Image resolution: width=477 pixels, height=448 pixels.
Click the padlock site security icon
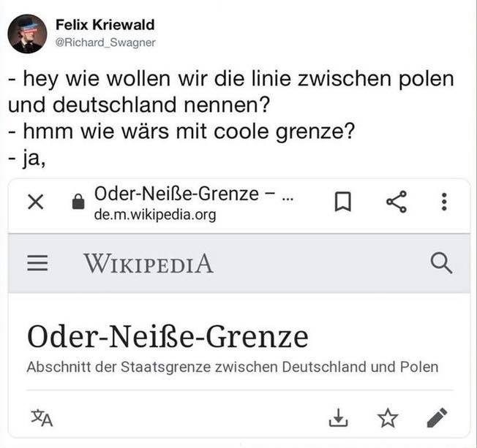(x=78, y=205)
